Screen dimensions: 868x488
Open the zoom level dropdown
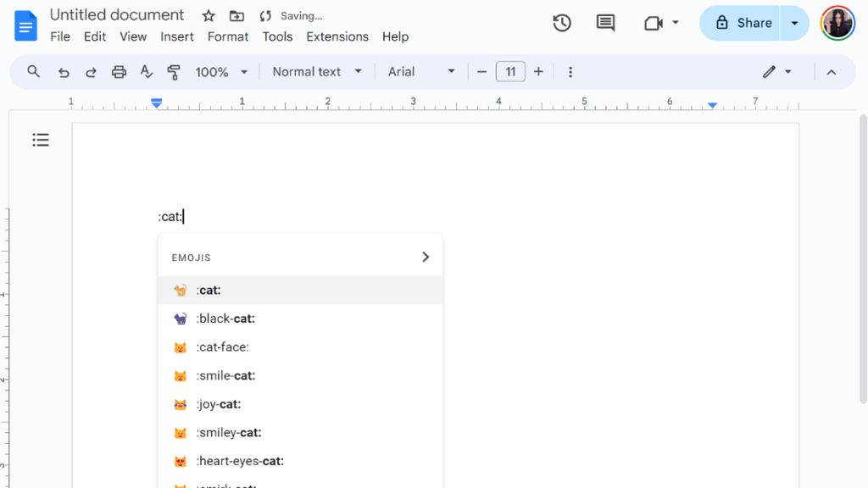pos(221,72)
